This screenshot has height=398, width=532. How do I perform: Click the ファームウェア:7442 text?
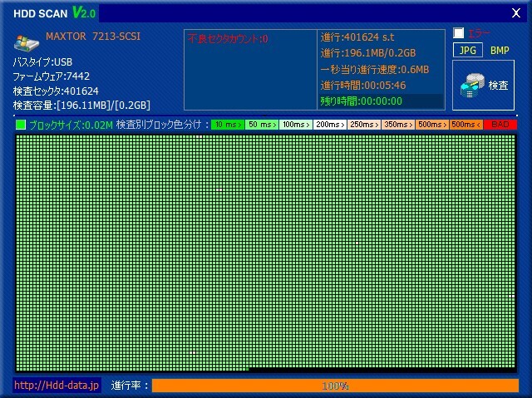point(52,76)
